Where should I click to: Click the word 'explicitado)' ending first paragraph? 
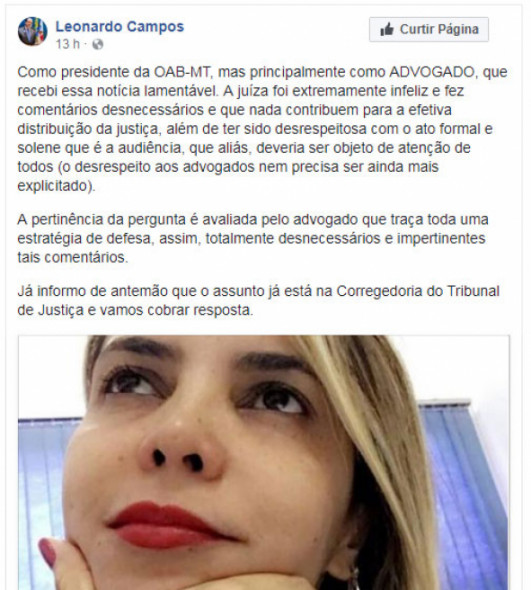tap(56, 186)
